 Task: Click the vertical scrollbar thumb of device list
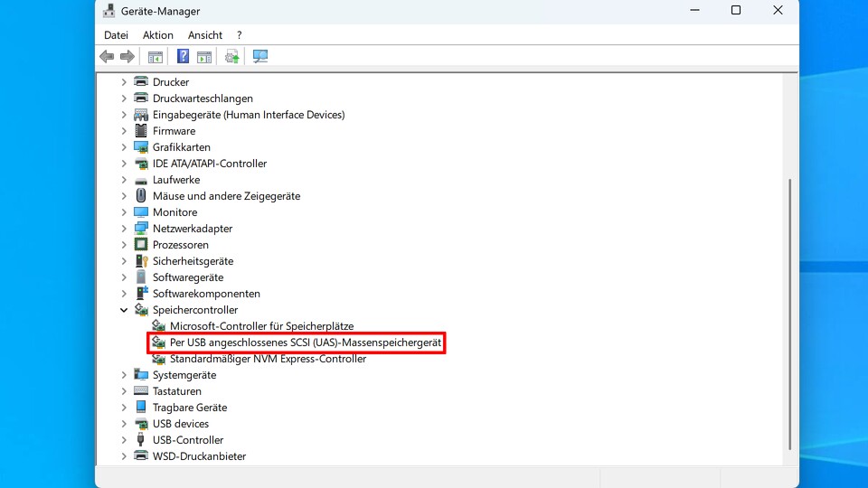(790, 314)
